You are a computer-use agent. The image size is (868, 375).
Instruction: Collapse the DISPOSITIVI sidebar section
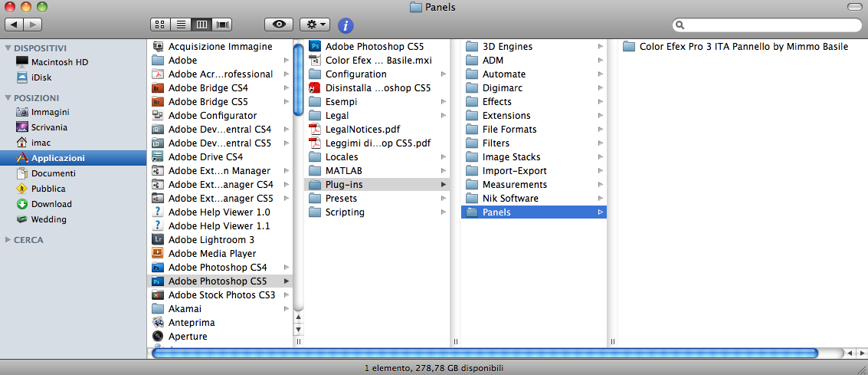(8, 48)
